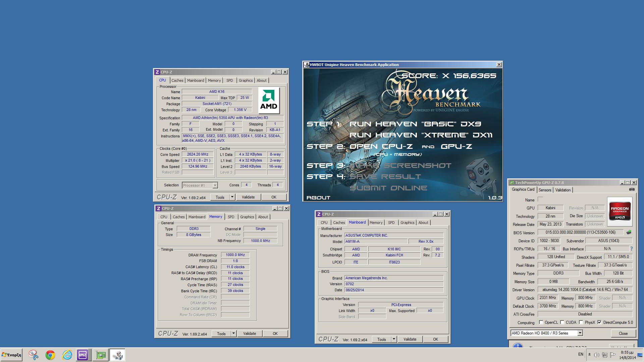Viewport: 644px width, 362px height.
Task: Click the GPU-Z title bar icon
Action: pyautogui.click(x=512, y=183)
